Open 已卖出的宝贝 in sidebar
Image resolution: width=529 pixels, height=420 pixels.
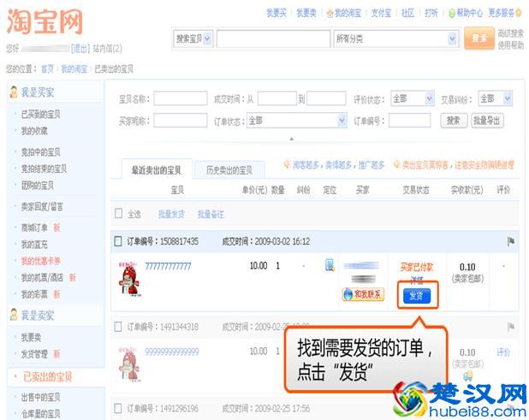[x=47, y=376]
